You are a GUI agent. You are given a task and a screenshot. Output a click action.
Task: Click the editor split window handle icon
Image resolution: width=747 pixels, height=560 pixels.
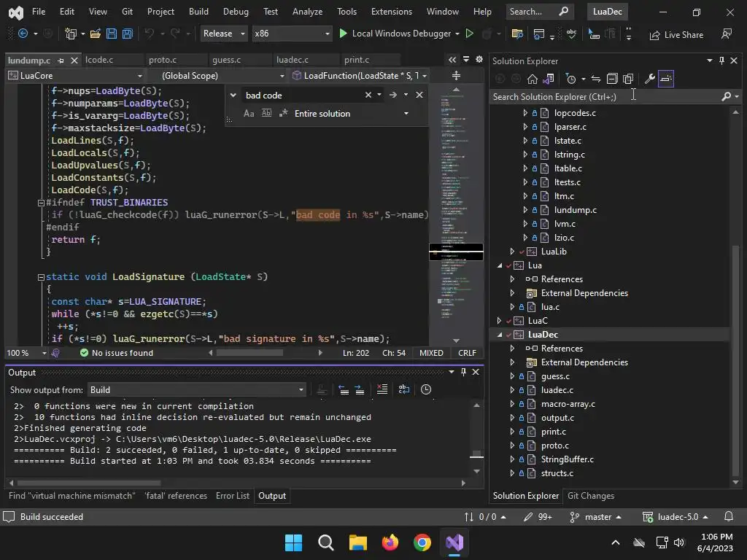click(456, 75)
